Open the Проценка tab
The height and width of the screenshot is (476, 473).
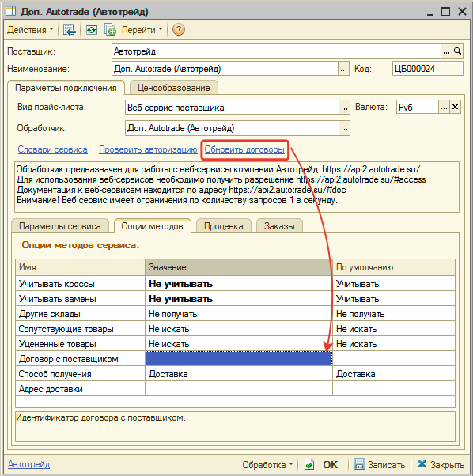click(223, 226)
